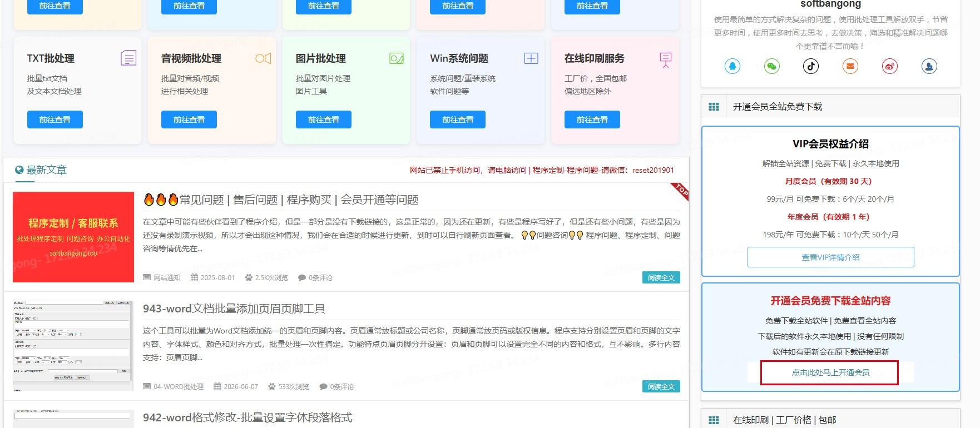This screenshot has height=428, width=980.
Task: Click category icon beside 04-WORD批处理
Action: pos(147,386)
